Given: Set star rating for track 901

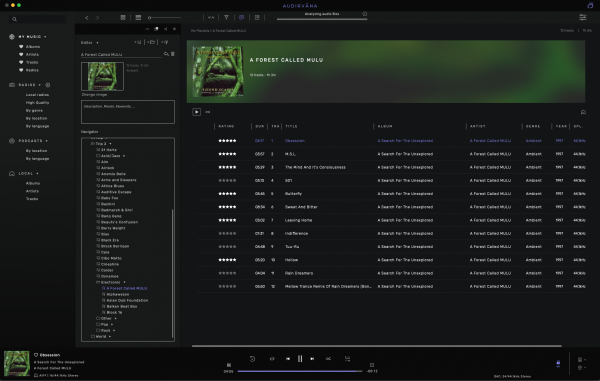Looking at the screenshot, I should pos(227,181).
